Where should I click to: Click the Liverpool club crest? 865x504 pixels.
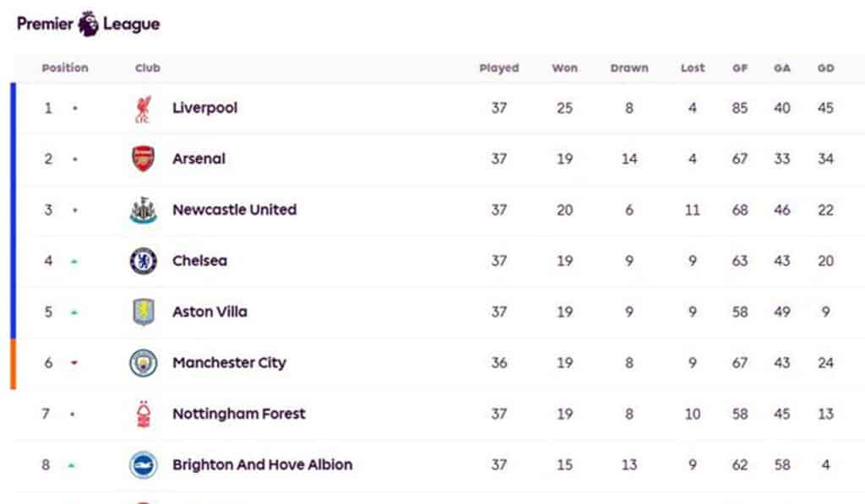(143, 109)
